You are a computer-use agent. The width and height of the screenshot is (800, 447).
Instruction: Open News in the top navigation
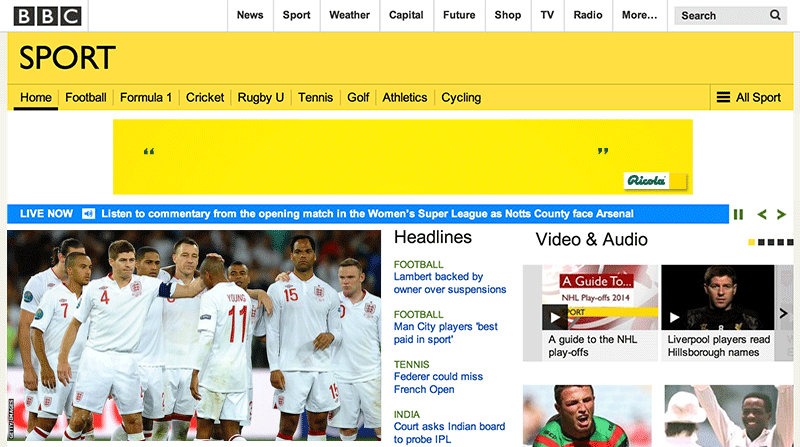pos(250,15)
